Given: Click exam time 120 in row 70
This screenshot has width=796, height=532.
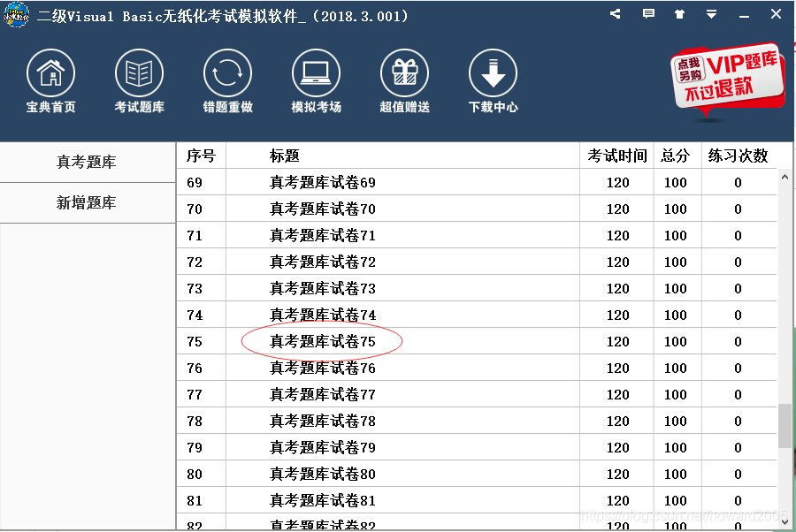Looking at the screenshot, I should click(x=618, y=209).
